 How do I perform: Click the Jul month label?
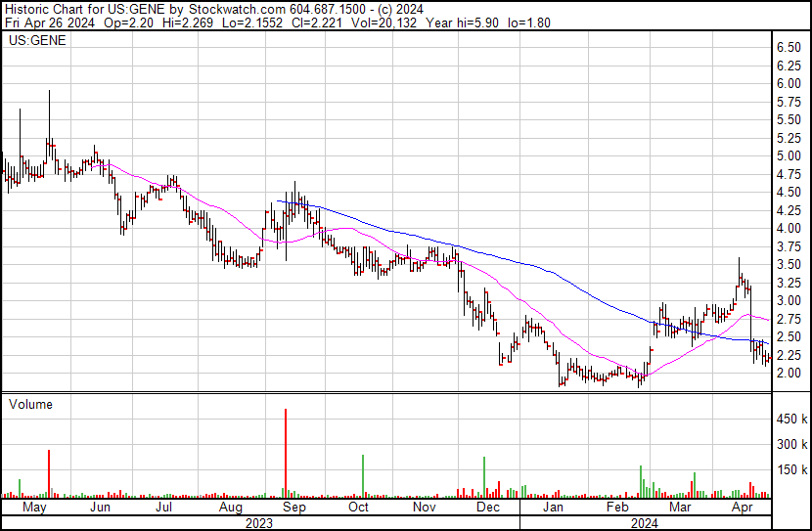tap(164, 508)
